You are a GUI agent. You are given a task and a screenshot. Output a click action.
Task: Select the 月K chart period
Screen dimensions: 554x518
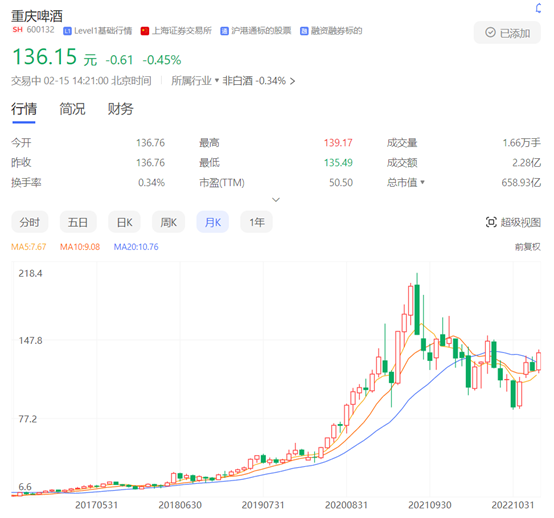[212, 222]
